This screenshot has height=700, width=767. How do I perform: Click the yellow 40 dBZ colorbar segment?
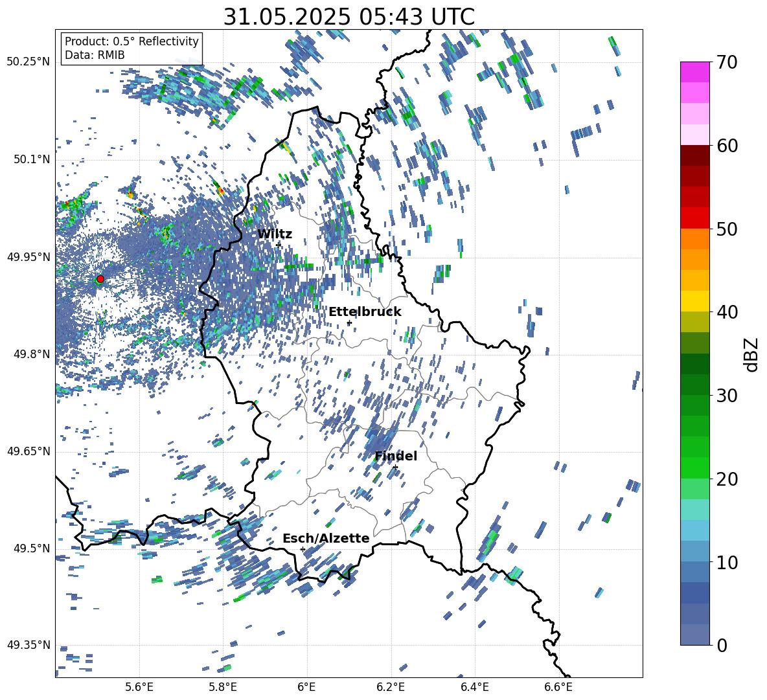click(x=694, y=301)
